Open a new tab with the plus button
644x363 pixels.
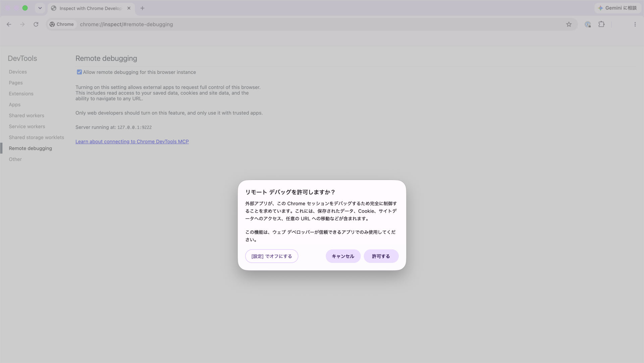click(143, 8)
